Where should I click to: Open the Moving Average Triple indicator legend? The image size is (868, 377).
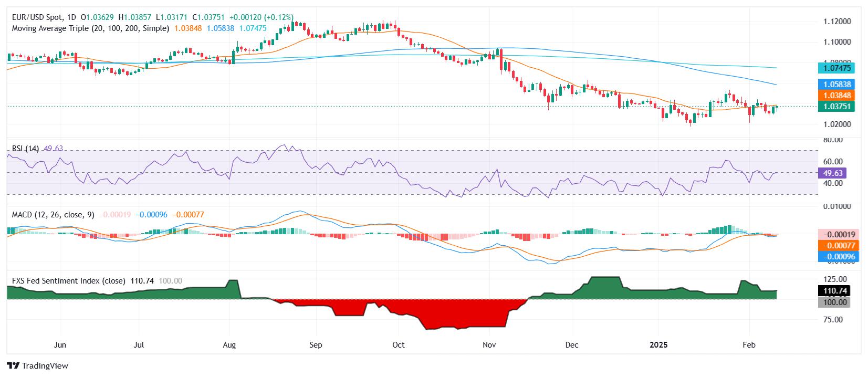tap(90, 28)
